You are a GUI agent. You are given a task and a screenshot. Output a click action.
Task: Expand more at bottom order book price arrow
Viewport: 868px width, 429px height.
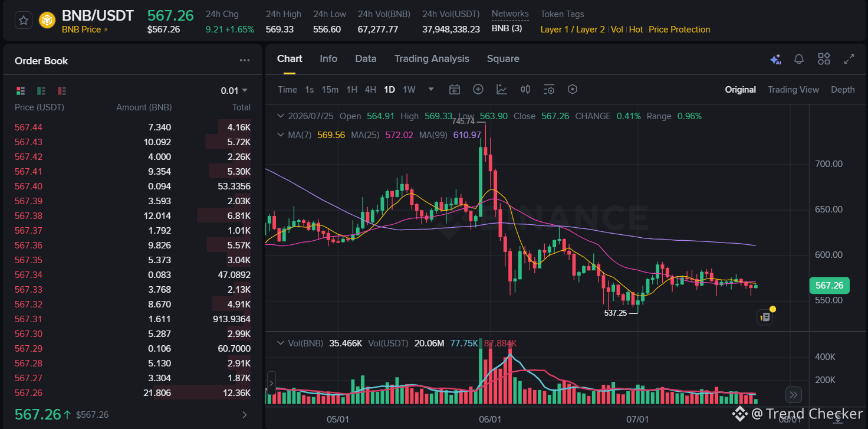coord(245,415)
